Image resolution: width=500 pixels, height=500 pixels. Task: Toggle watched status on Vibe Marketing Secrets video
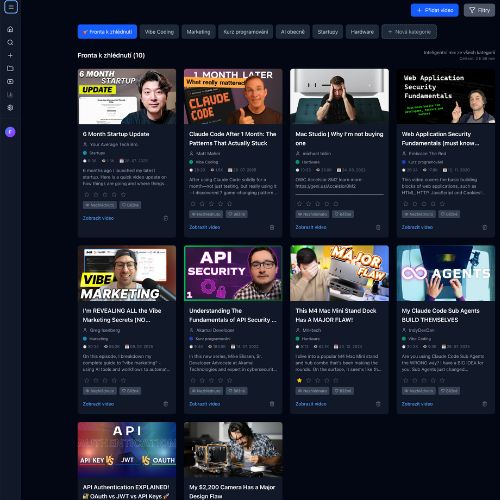pos(100,391)
